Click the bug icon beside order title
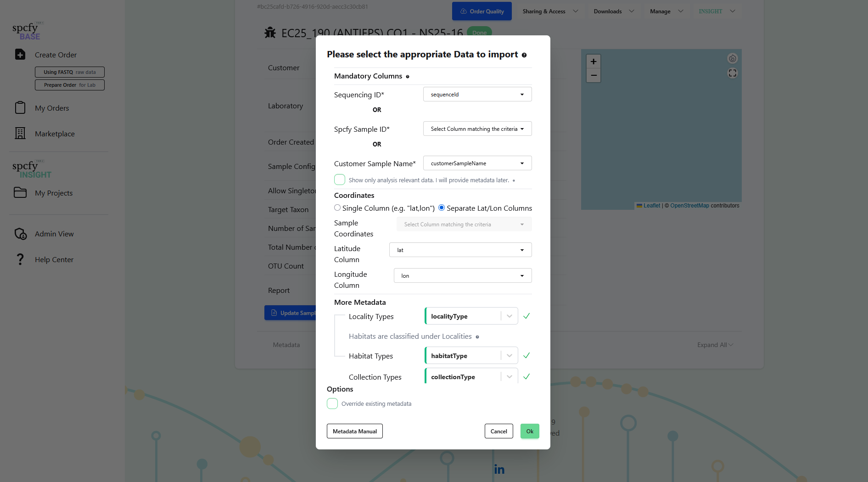The width and height of the screenshot is (868, 482). coord(270,33)
